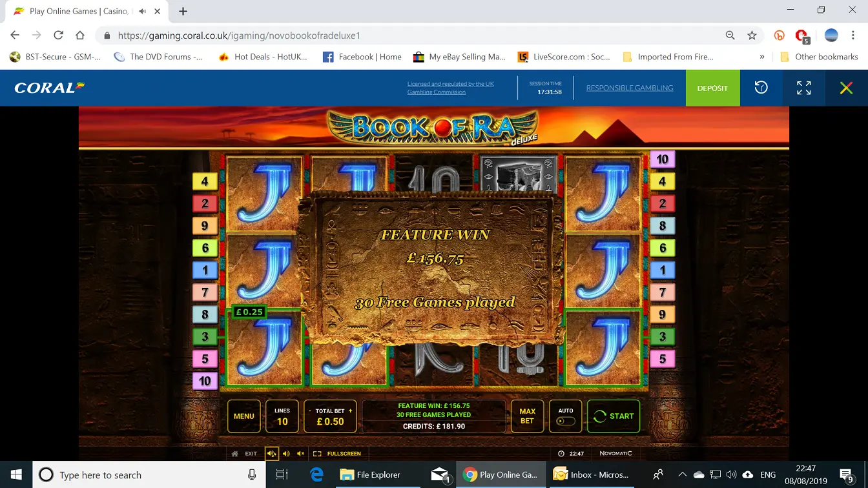Click the home Exit icon in game
868x488 pixels.
[235, 454]
